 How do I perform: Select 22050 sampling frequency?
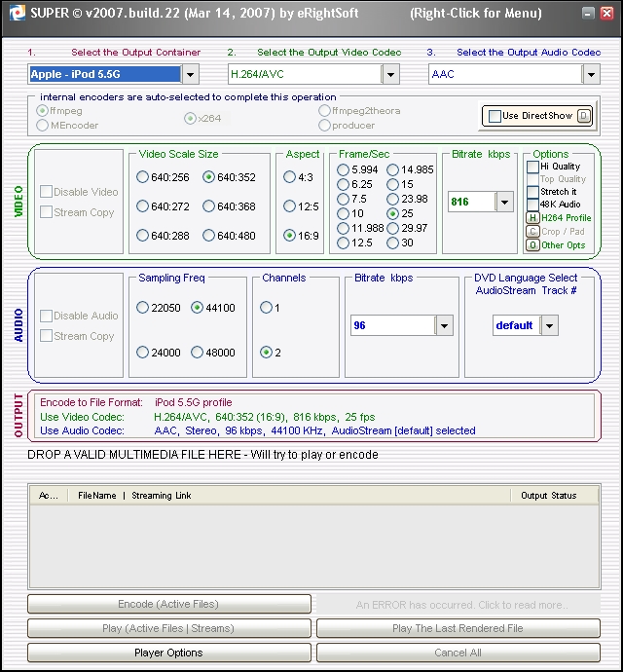(x=142, y=308)
